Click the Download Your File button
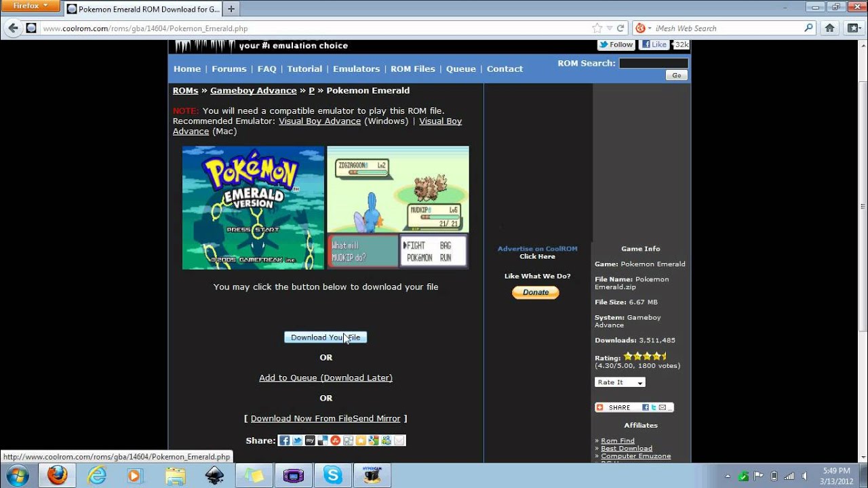This screenshot has width=868, height=488. point(325,338)
